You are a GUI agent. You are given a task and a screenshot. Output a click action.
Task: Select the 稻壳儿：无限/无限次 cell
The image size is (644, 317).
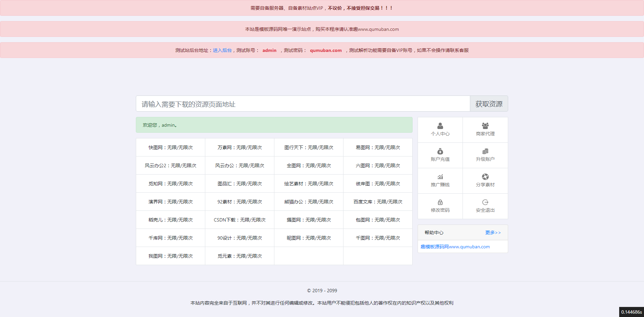click(170, 220)
